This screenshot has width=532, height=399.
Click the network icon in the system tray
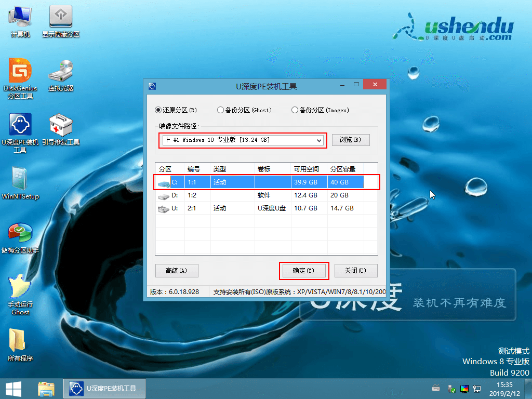476,388
